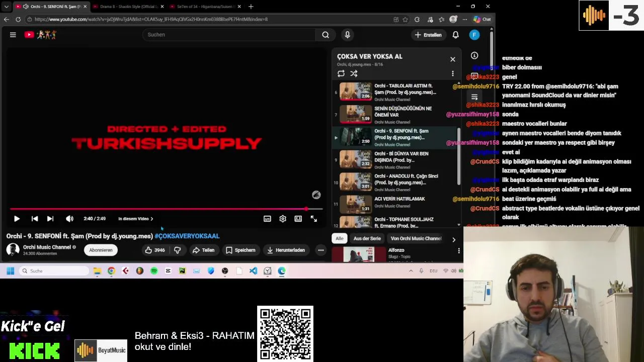Click the search magnifier button
The height and width of the screenshot is (362, 644).
click(x=326, y=35)
